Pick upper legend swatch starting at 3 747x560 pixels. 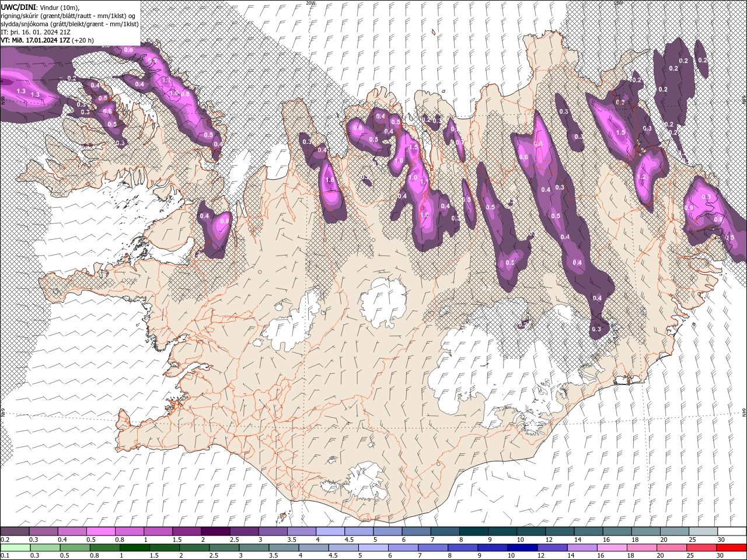(272, 531)
